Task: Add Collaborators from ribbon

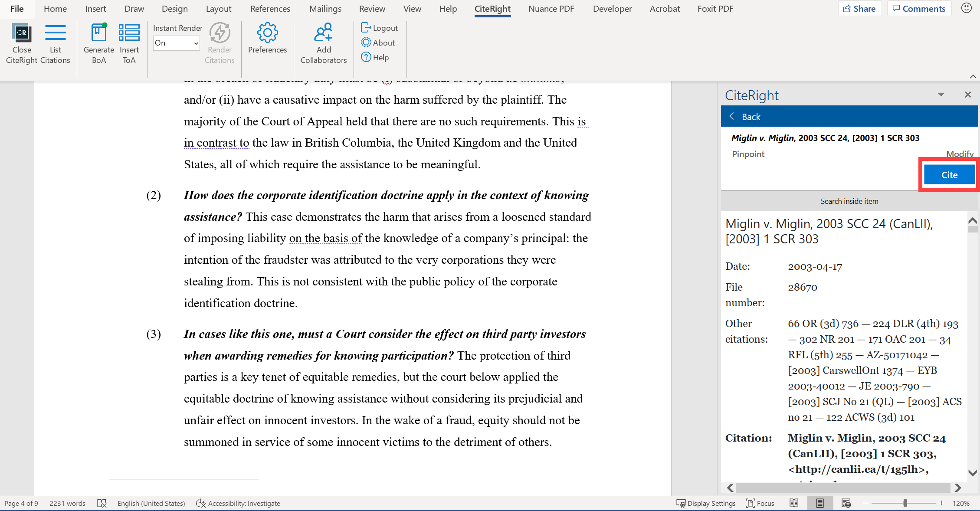Action: (x=324, y=43)
